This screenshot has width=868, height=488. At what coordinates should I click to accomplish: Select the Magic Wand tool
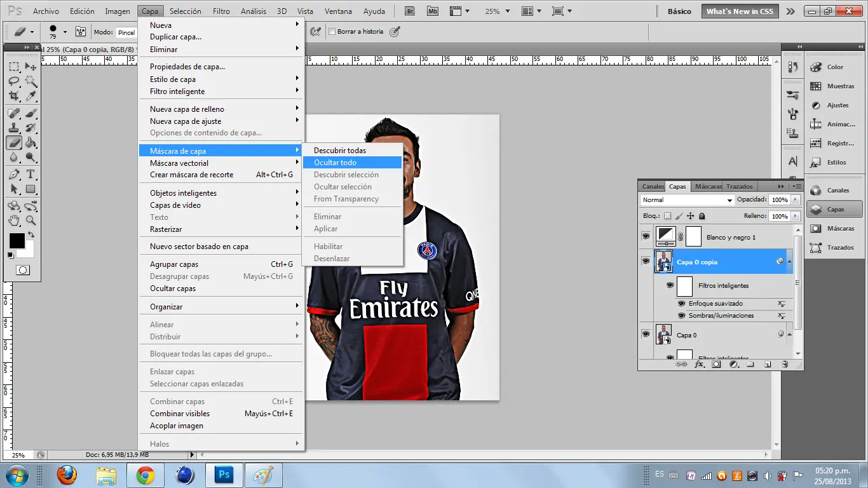tap(31, 81)
